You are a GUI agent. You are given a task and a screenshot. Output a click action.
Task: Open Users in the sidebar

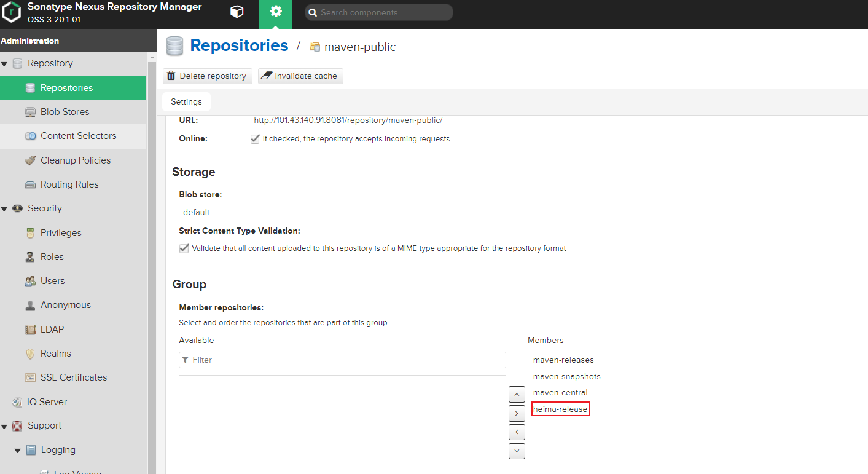click(73, 281)
